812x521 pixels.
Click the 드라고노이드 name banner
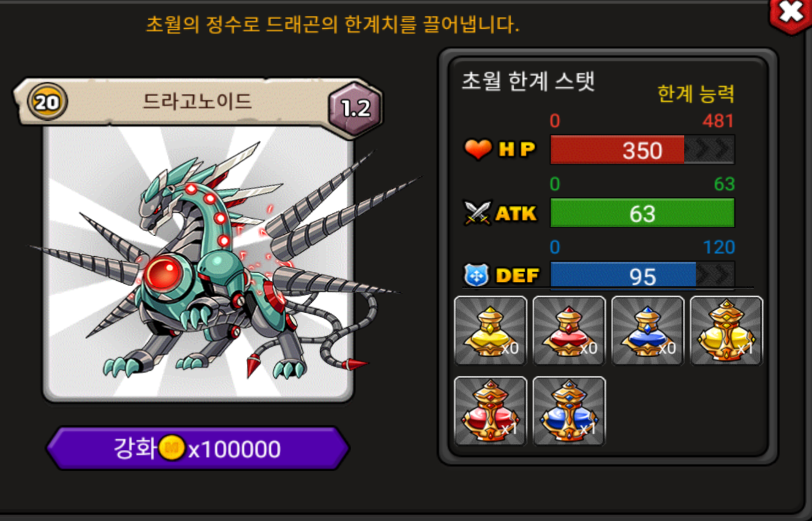[197, 101]
